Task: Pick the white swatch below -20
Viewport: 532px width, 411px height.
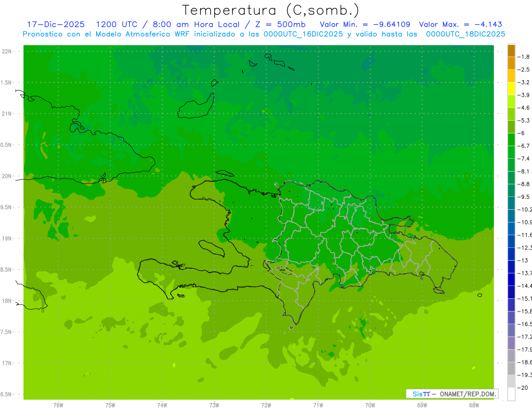Action: coord(511,394)
